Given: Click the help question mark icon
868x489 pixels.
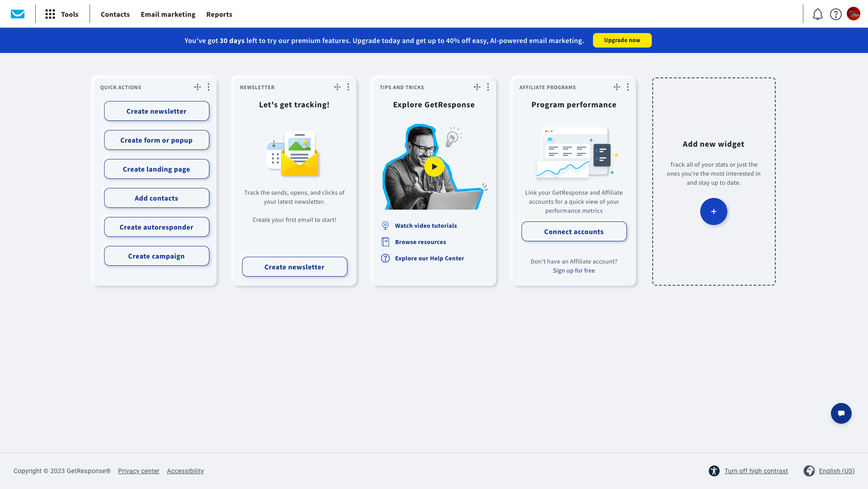Looking at the screenshot, I should [x=835, y=14].
